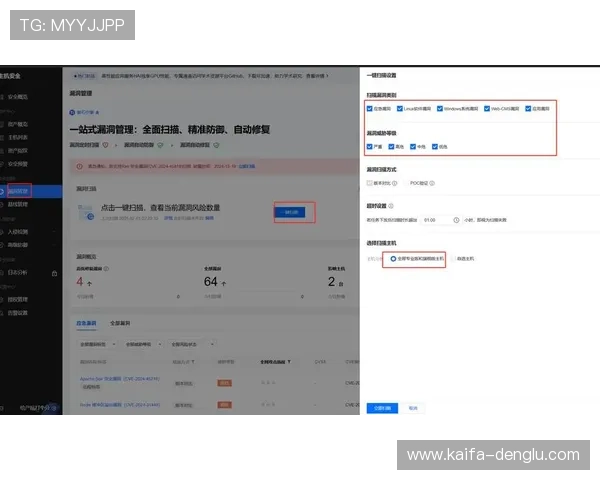Click Redis row orange severity tag
The height and width of the screenshot is (480, 600).
[225, 405]
